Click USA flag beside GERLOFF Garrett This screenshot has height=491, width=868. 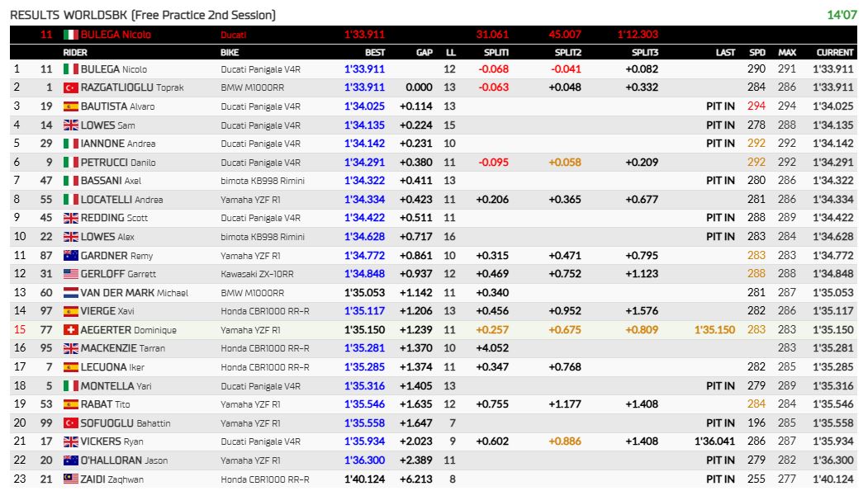point(71,274)
